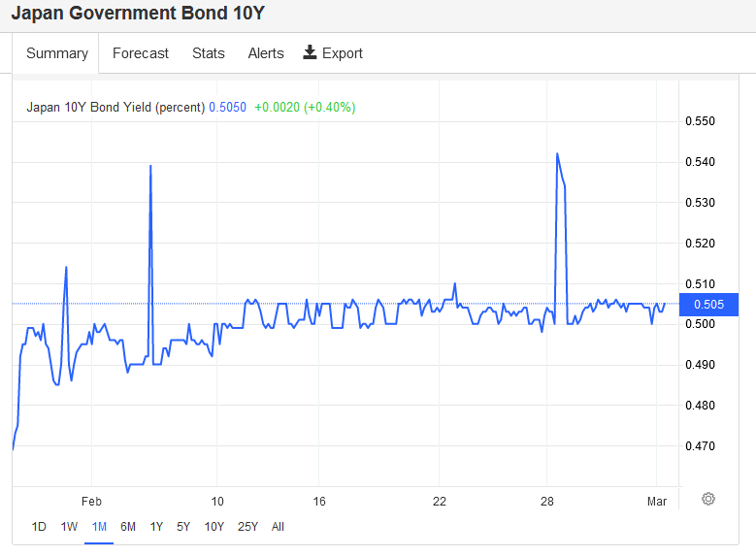This screenshot has height=556, width=756.
Task: Select the 1Y time range
Action: click(x=156, y=527)
